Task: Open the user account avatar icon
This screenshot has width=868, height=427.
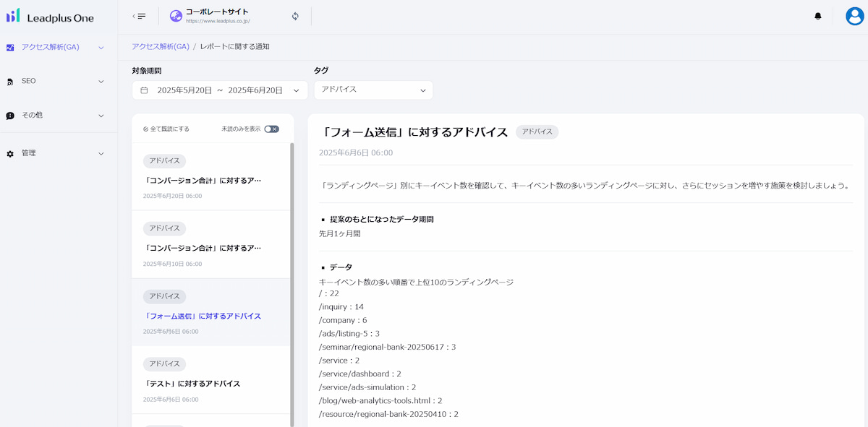Action: (854, 15)
